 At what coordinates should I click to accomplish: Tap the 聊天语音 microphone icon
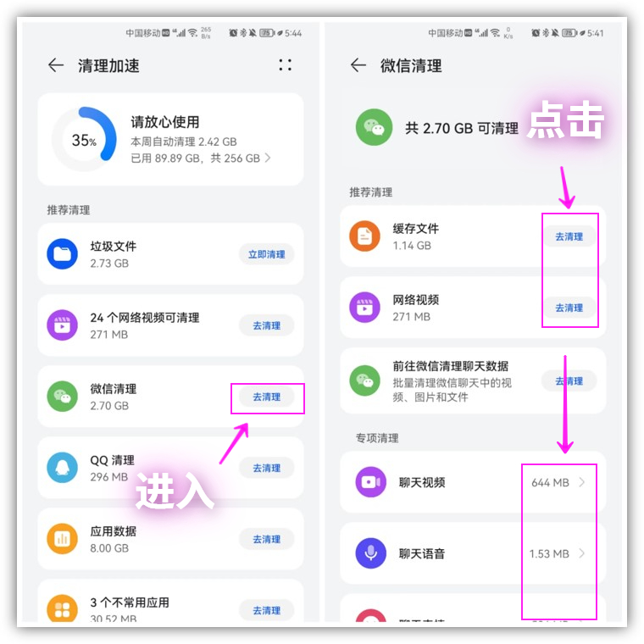click(370, 552)
